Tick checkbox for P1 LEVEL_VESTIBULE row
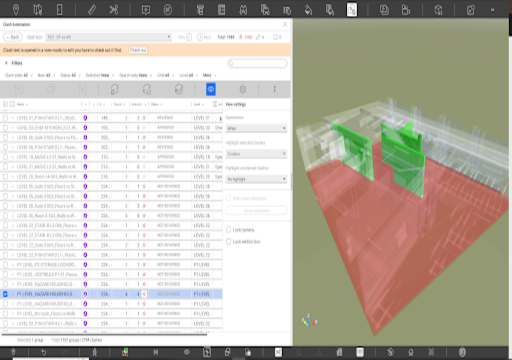The width and height of the screenshot is (512, 360). tap(5, 274)
